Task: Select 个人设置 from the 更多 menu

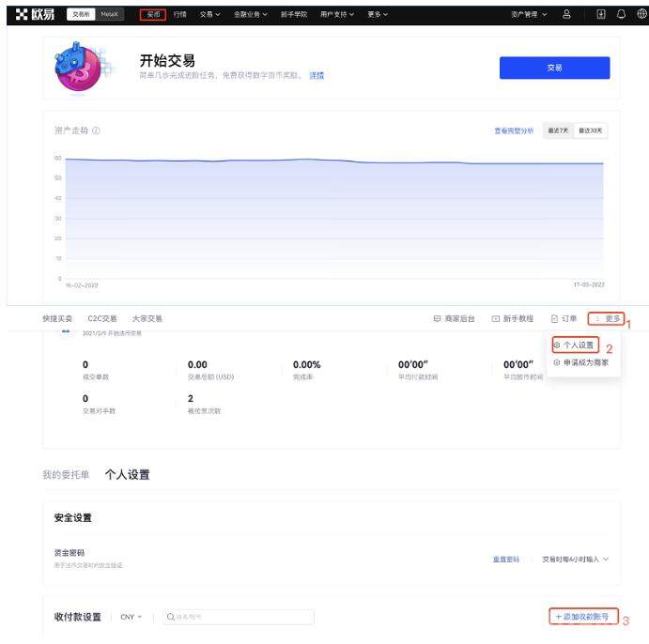Action: click(575, 345)
